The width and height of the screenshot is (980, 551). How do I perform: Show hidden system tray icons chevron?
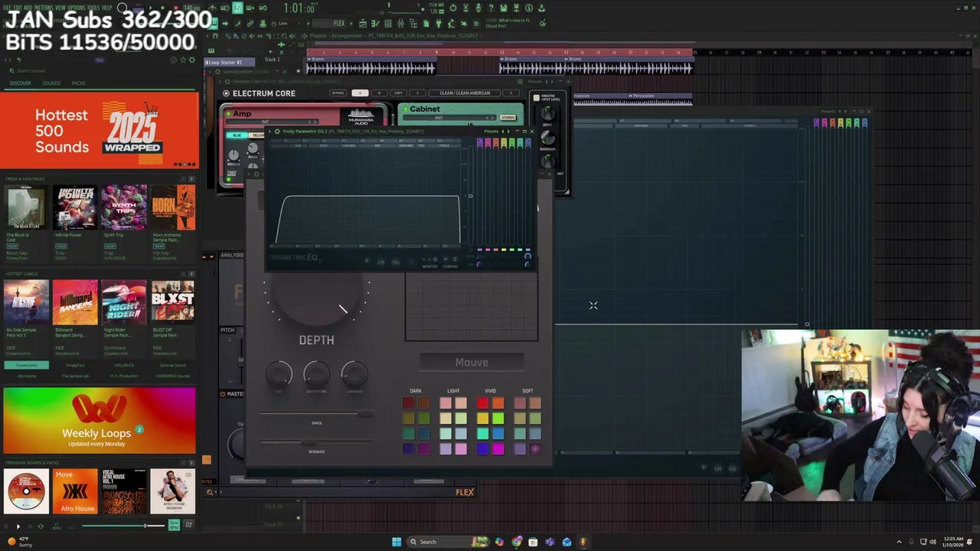click(898, 542)
